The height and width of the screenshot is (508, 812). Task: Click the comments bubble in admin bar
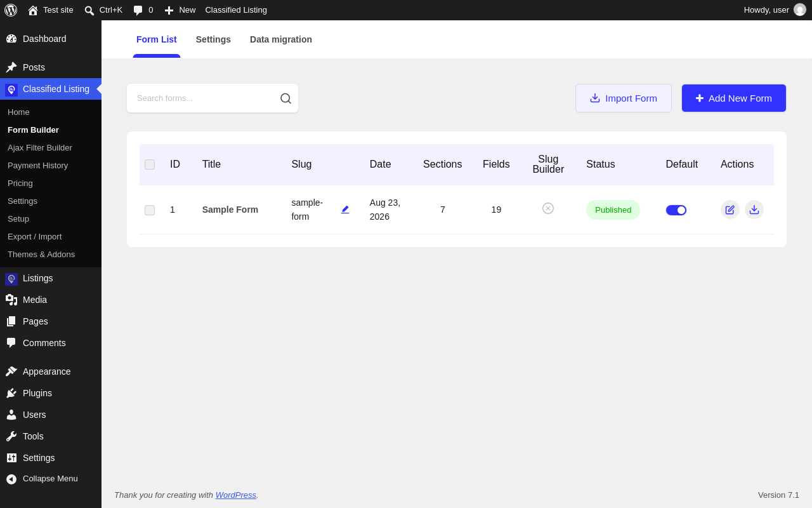point(143,10)
